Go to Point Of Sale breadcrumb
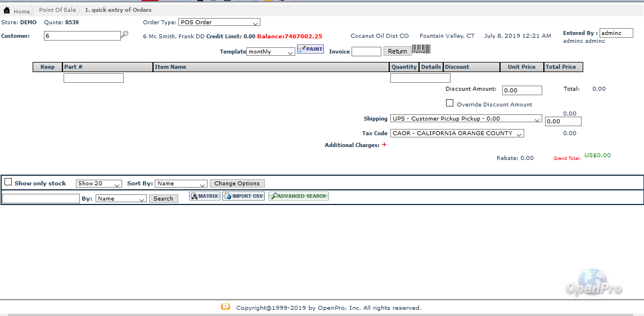This screenshot has height=316, width=644. pyautogui.click(x=57, y=10)
